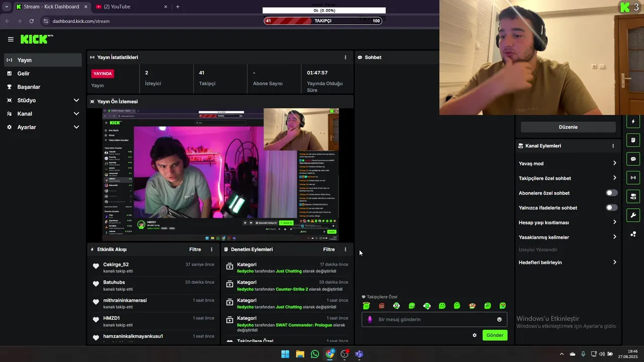The width and height of the screenshot is (644, 362).
Task: Open the browser tab search dropdown arrow
Action: 7,7
